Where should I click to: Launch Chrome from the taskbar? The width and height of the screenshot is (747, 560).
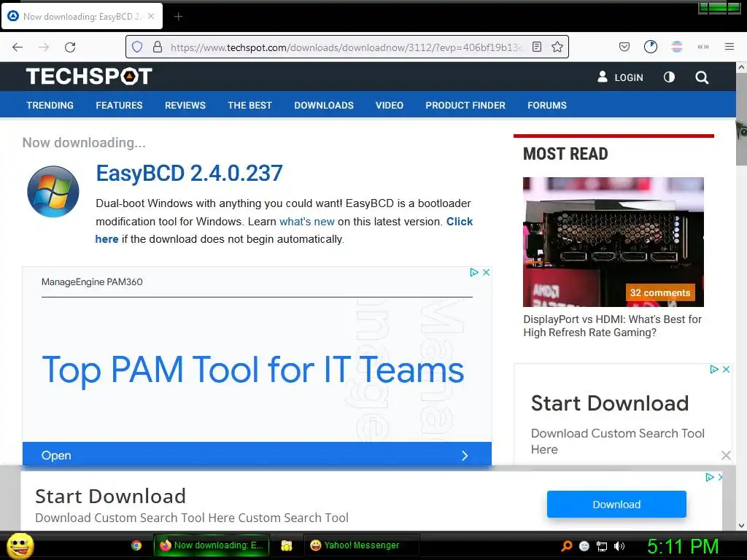[x=136, y=545]
